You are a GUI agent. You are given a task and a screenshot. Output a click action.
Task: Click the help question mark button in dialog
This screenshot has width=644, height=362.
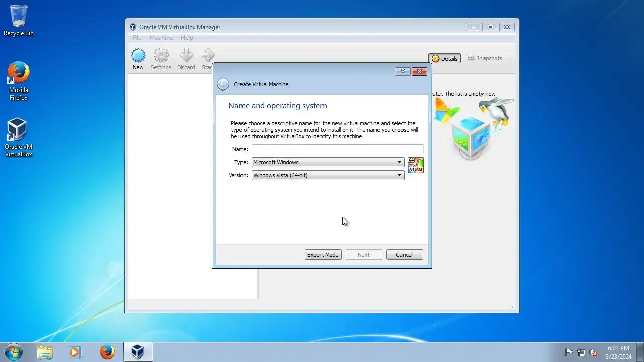click(x=403, y=72)
